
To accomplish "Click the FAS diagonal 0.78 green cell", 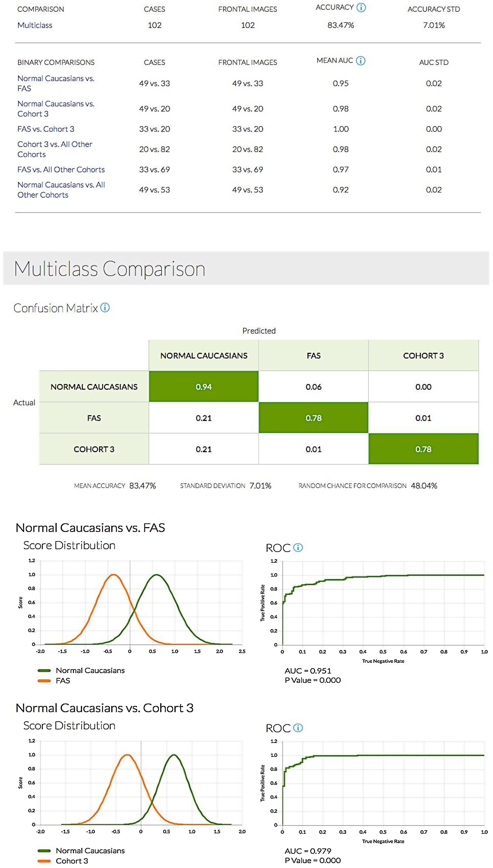I will (x=313, y=418).
